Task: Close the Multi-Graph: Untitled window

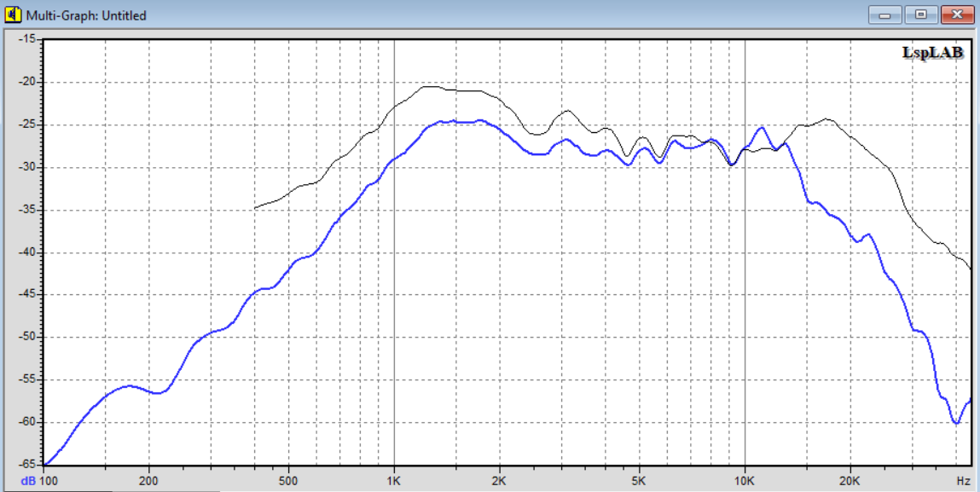Action: [958, 14]
